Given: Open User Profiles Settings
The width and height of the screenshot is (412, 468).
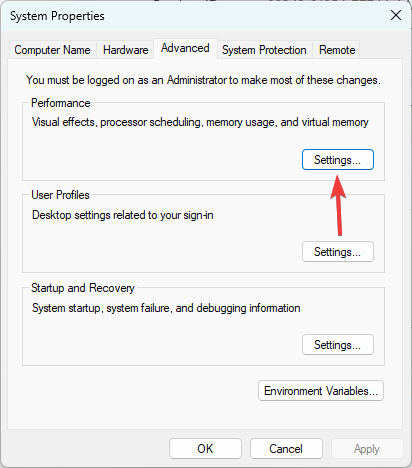Looking at the screenshot, I should 338,252.
